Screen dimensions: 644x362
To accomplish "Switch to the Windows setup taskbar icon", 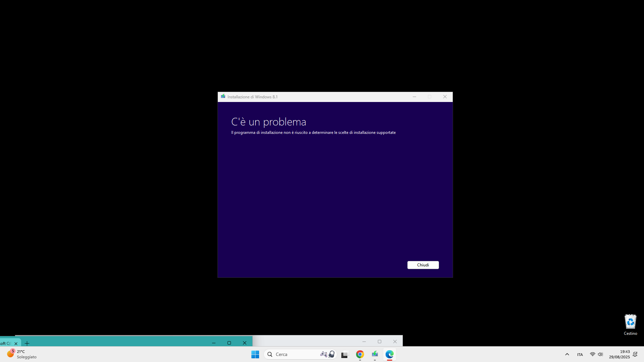I will click(x=375, y=354).
